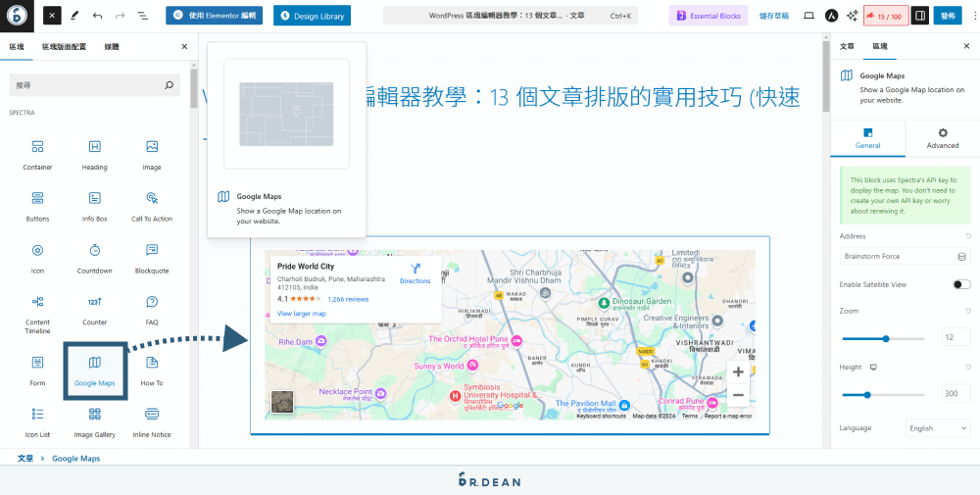Open the document title command bar
The image size is (980, 495).
click(x=510, y=16)
